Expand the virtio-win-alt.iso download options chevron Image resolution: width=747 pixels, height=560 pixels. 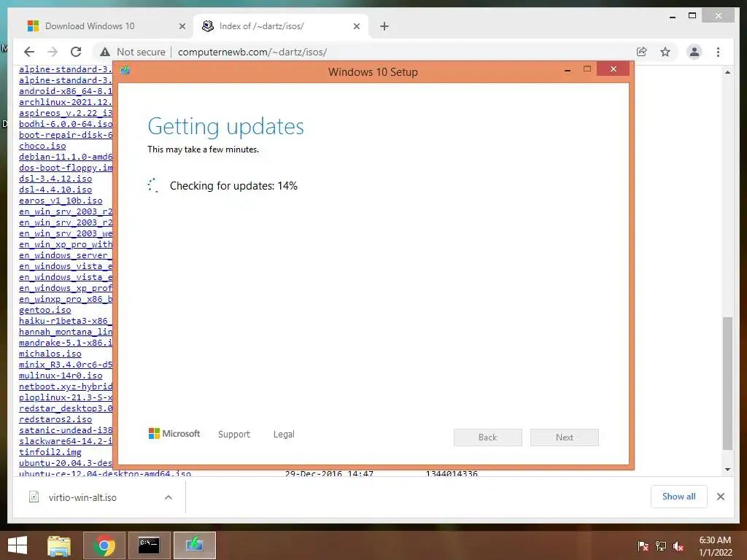169,497
